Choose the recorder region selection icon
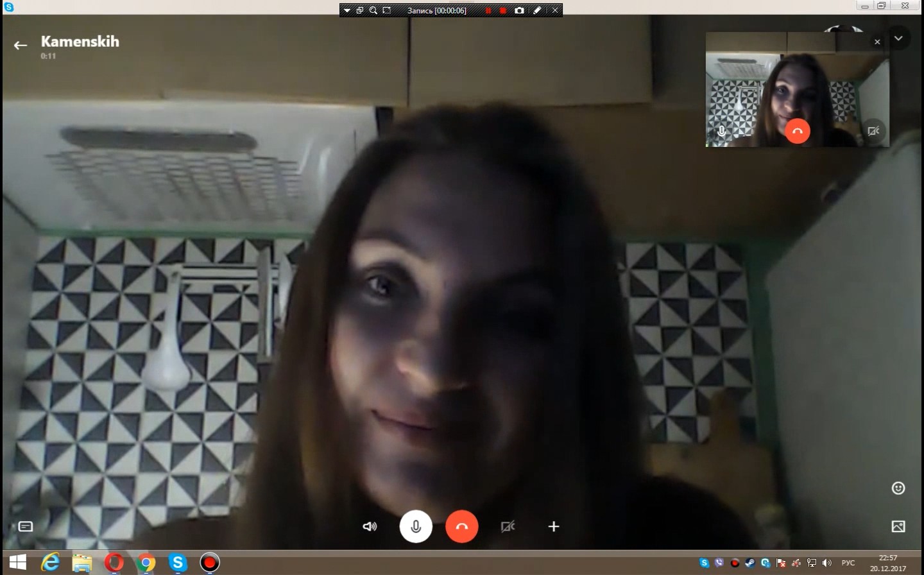 point(386,10)
